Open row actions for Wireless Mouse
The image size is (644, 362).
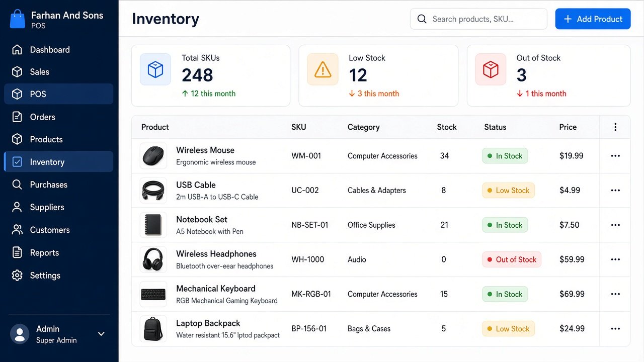tap(615, 156)
